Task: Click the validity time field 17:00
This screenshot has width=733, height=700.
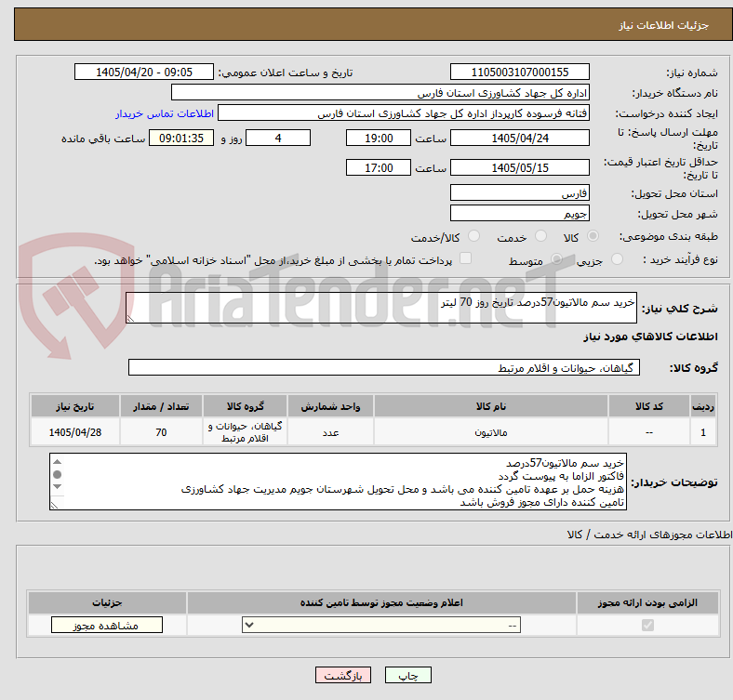Action: (x=379, y=167)
